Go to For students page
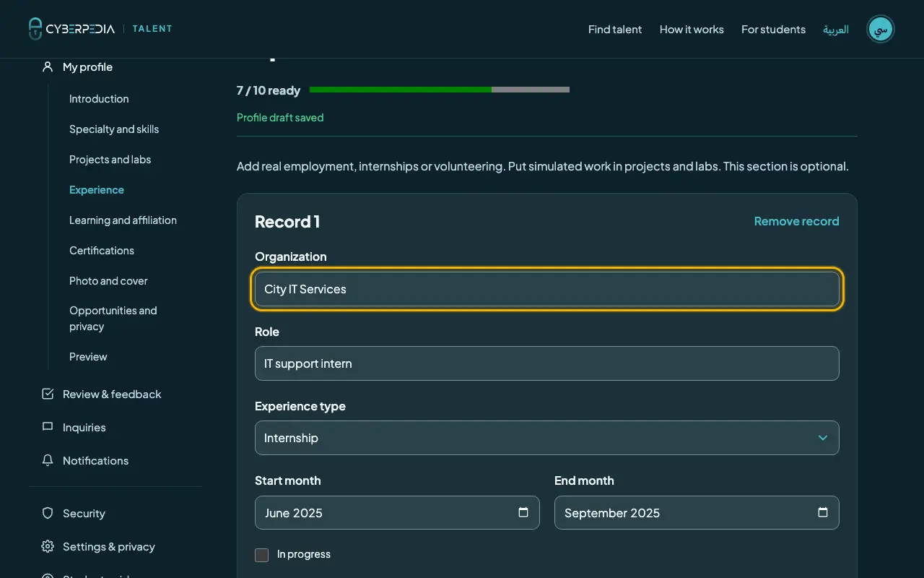924x578 pixels. (x=773, y=29)
